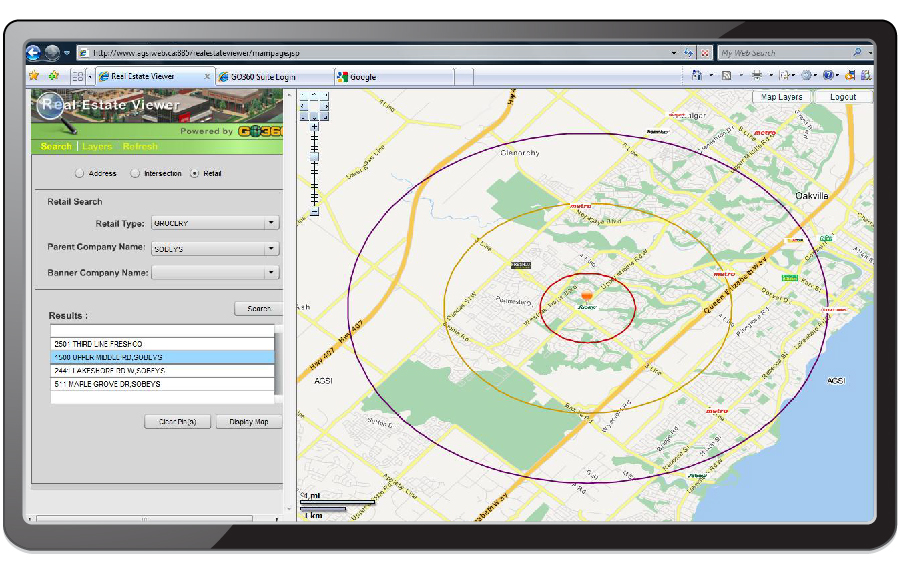Click the results list vertical scrollbar
900x572 pixels.
coord(279,364)
